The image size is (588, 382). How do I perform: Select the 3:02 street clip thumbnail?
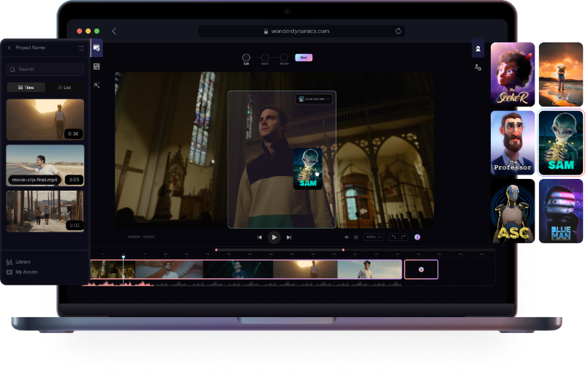click(45, 211)
